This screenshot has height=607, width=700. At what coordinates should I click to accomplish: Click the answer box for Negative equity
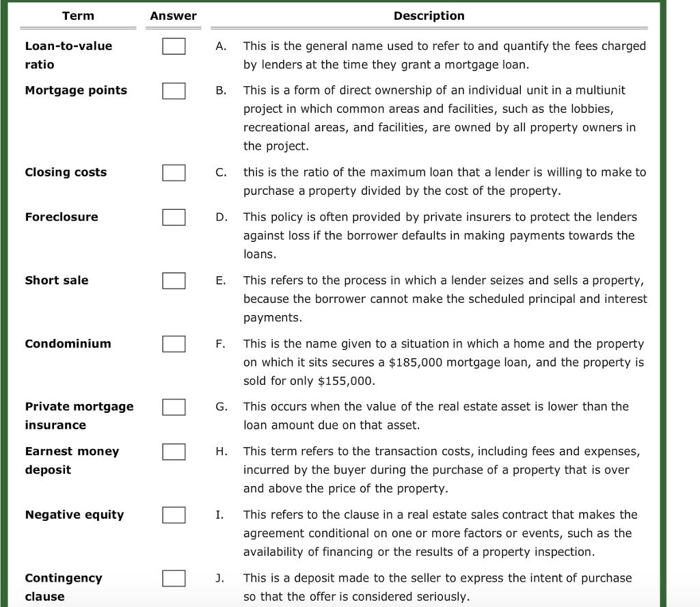[174, 515]
